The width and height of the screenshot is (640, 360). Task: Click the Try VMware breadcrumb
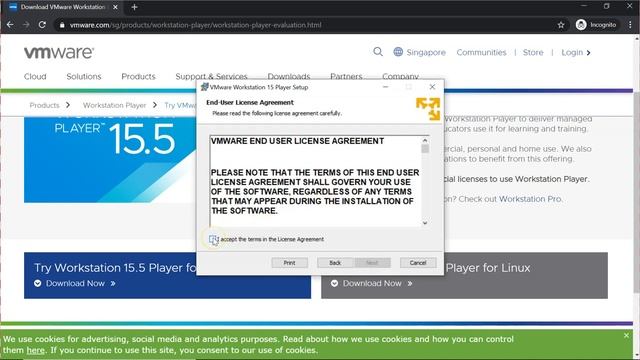pos(180,105)
